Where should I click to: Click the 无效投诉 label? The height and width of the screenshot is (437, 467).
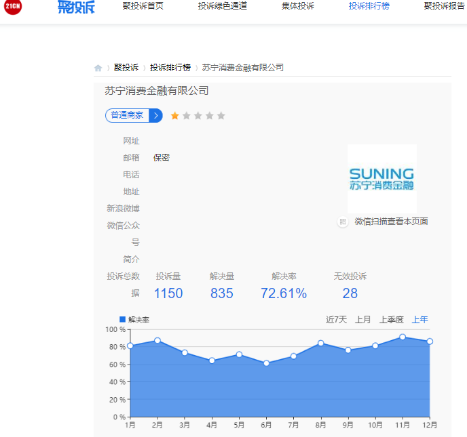coord(350,276)
